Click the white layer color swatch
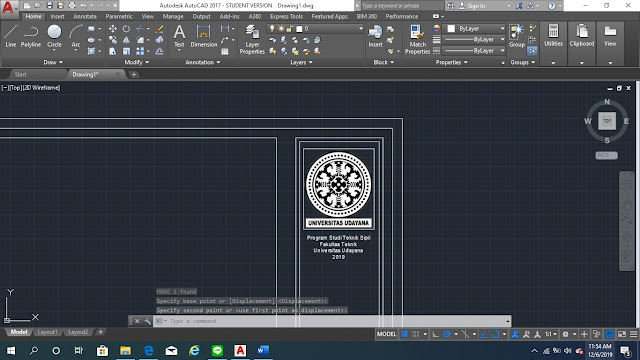Image resolution: width=640 pixels, height=360 pixels. pyautogui.click(x=299, y=29)
